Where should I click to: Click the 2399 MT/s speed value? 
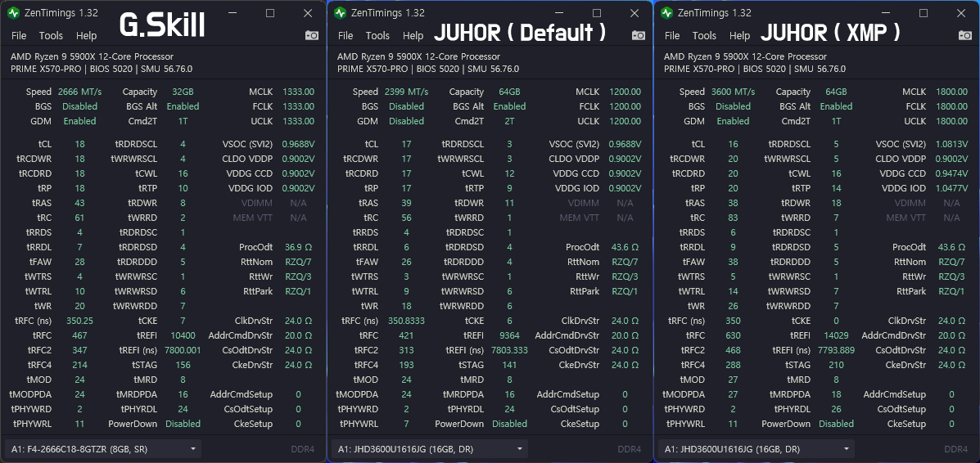(406, 92)
